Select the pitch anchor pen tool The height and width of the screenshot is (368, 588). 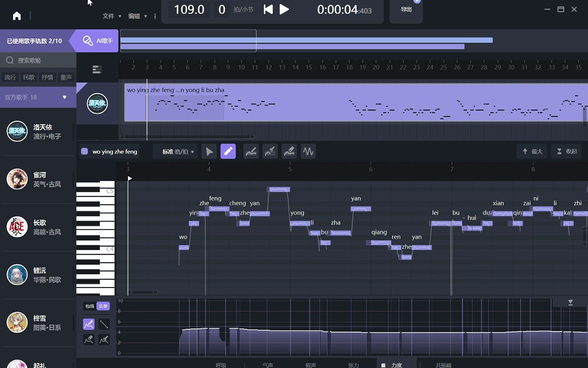coord(270,151)
